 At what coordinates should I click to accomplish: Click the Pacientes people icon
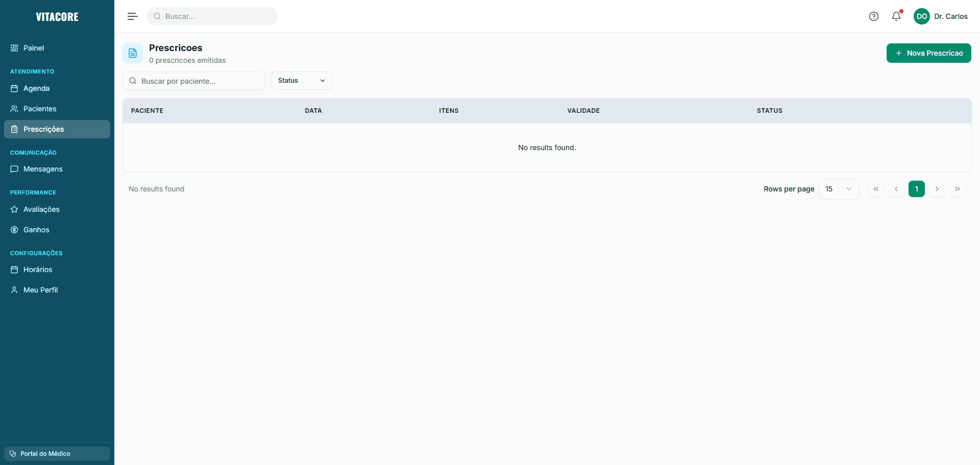pyautogui.click(x=14, y=109)
